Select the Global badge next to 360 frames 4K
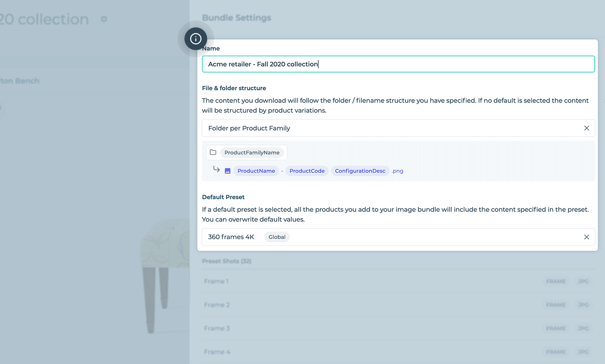Image resolution: width=605 pixels, height=364 pixels. 277,237
